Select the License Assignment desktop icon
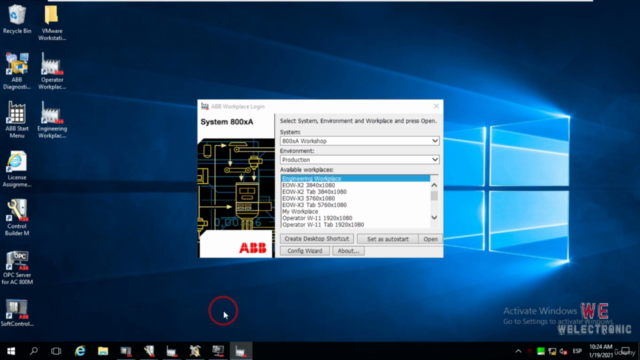This screenshot has width=640, height=360. point(17,169)
